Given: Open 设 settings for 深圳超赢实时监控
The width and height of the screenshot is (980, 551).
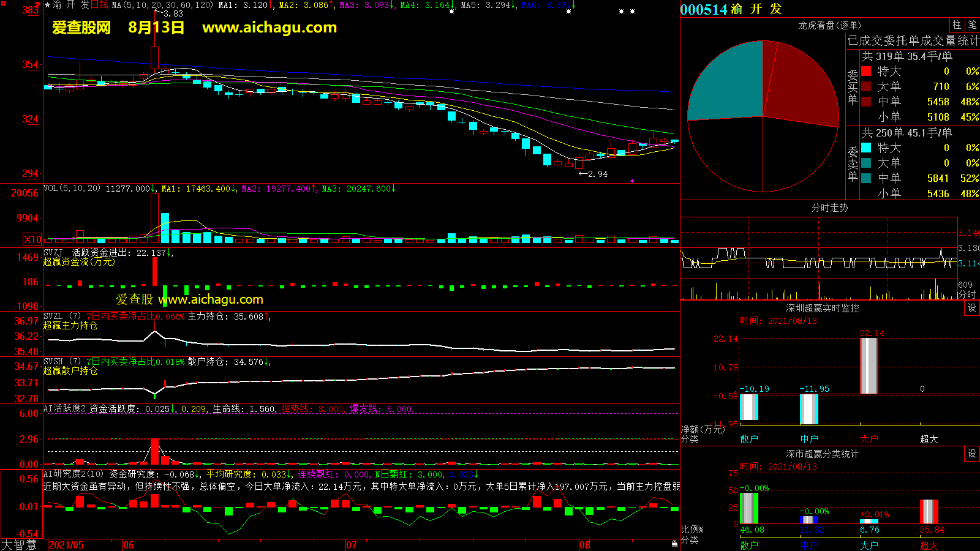Looking at the screenshot, I should [x=972, y=308].
